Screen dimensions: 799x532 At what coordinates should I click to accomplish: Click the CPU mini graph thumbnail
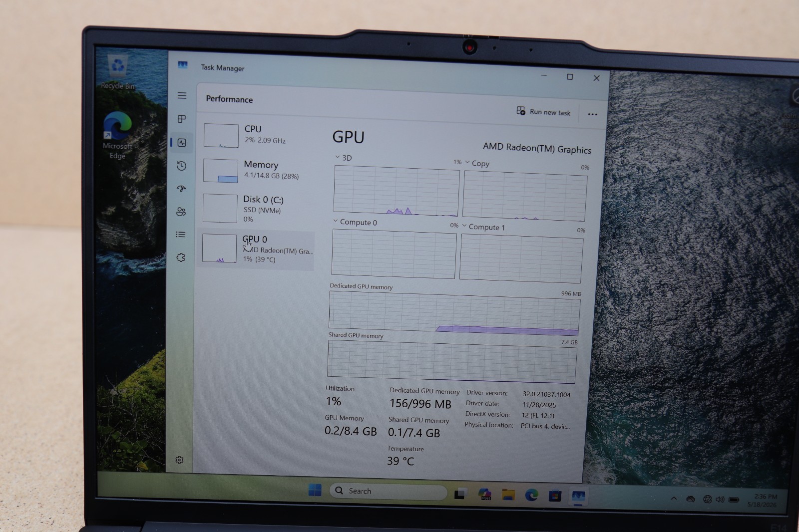tap(221, 136)
